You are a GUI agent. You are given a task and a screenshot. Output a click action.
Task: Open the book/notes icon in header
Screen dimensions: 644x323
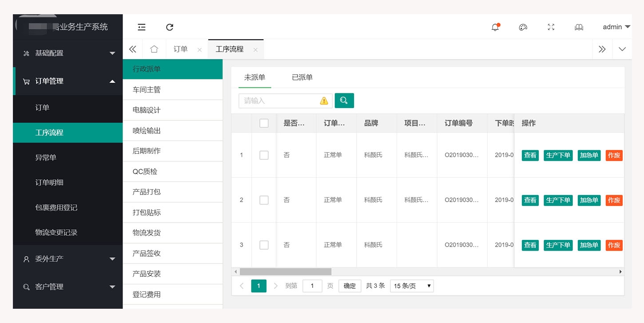click(579, 27)
